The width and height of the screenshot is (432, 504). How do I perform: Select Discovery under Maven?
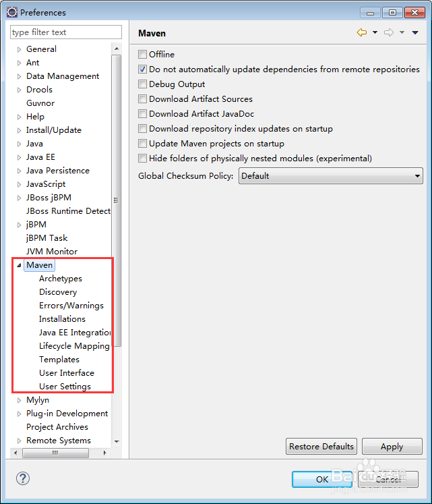click(x=58, y=292)
